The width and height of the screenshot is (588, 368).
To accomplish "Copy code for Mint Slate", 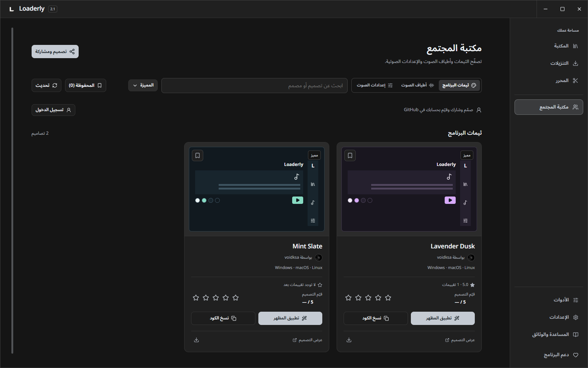I will coord(223,318).
